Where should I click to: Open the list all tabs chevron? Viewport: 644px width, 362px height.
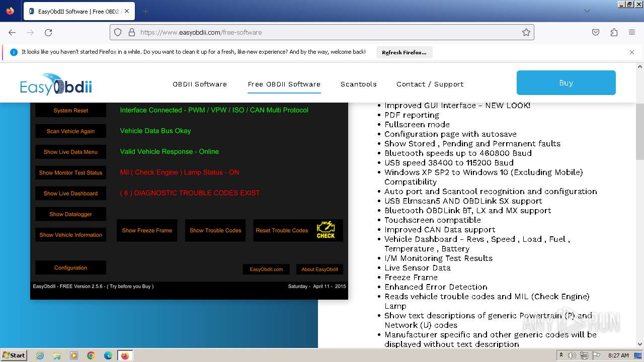coord(587,11)
